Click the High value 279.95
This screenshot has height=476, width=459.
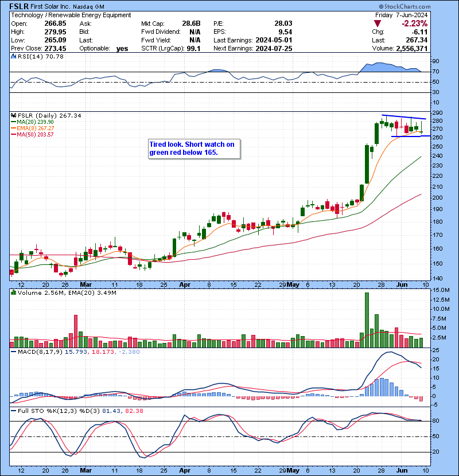[55, 32]
